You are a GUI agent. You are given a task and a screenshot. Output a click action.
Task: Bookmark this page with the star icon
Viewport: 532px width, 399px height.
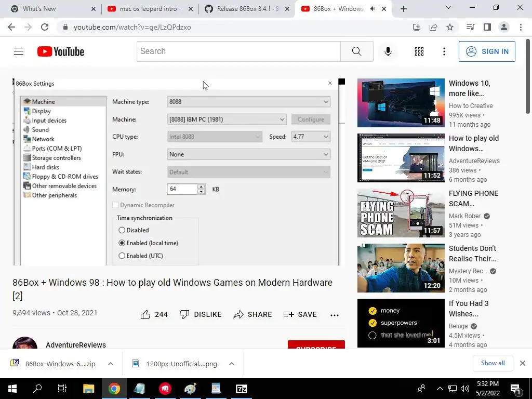[449, 27]
